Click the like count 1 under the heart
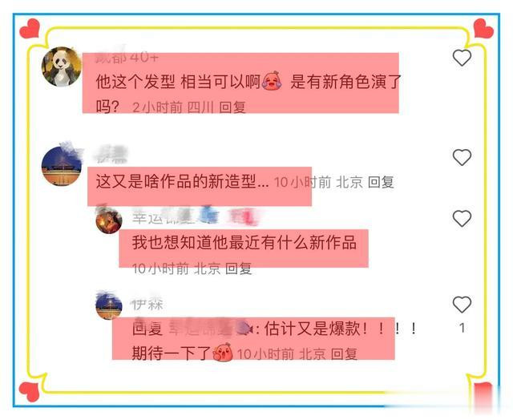The height and width of the screenshot is (420, 513). [462, 328]
